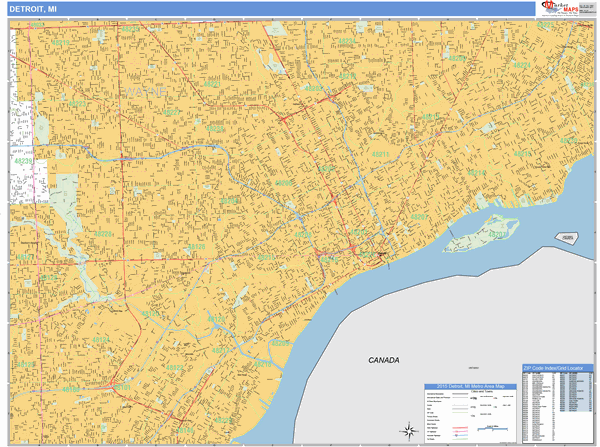
Task: Click the 48239 ZIP code label
Action: (x=24, y=159)
